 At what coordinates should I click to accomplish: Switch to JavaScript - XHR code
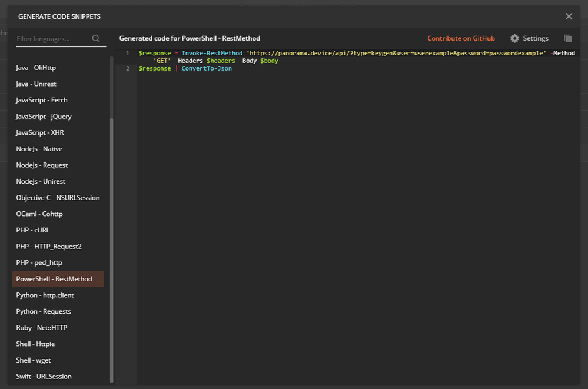point(40,132)
